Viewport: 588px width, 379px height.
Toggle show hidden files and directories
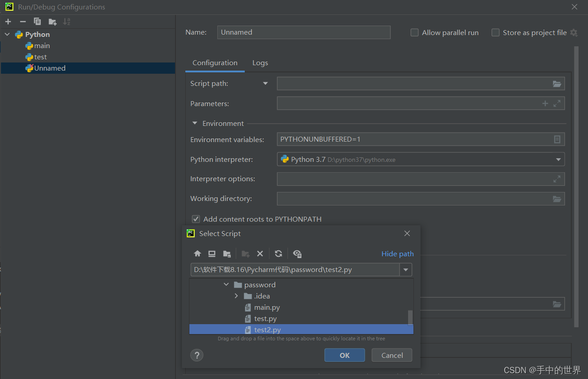tap(297, 254)
